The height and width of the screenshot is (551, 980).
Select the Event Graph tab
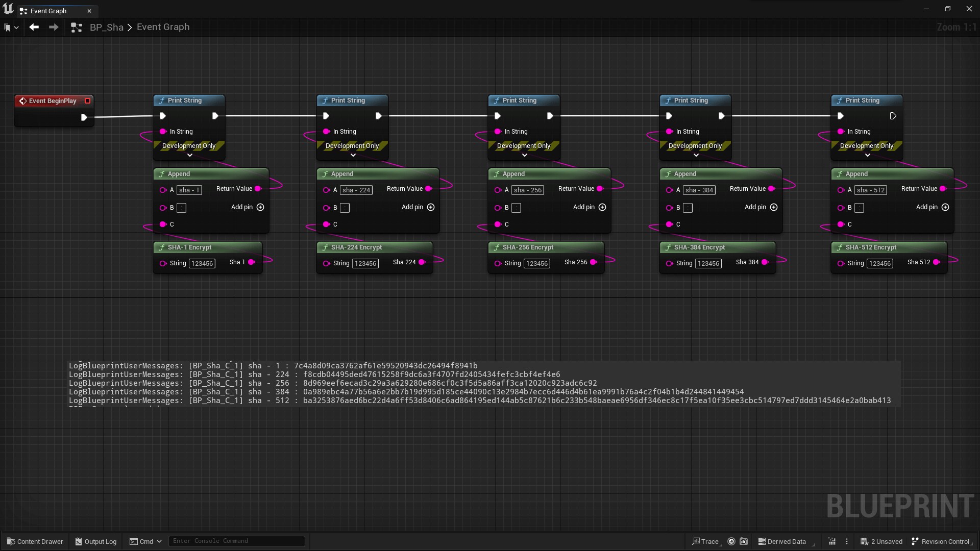click(48, 11)
